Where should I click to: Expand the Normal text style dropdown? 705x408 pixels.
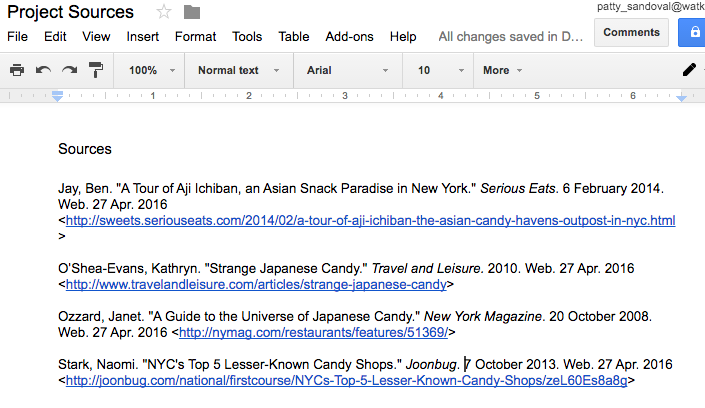tap(237, 71)
